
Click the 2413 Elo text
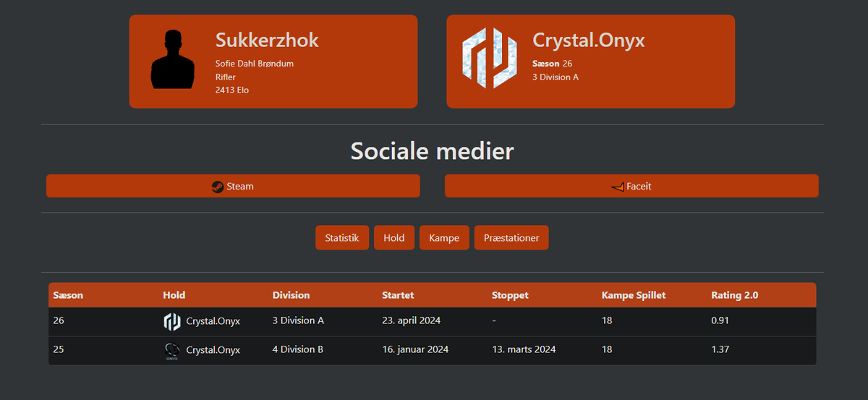tap(232, 90)
